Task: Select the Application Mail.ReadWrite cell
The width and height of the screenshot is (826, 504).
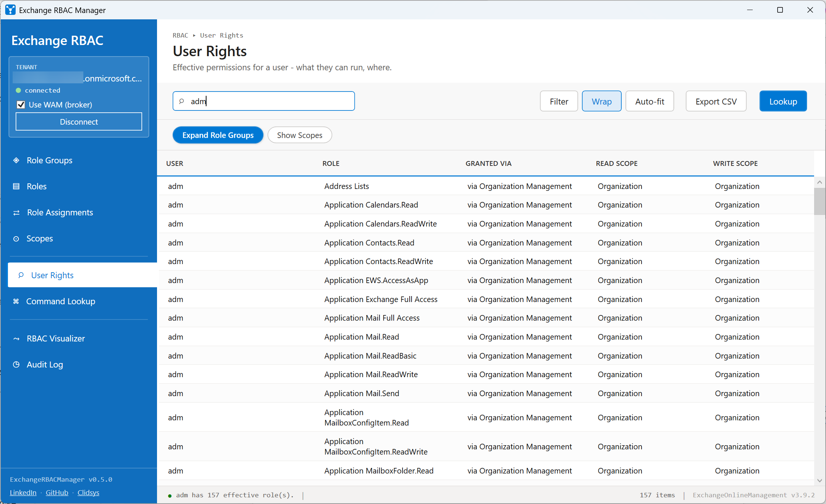Action: (371, 374)
